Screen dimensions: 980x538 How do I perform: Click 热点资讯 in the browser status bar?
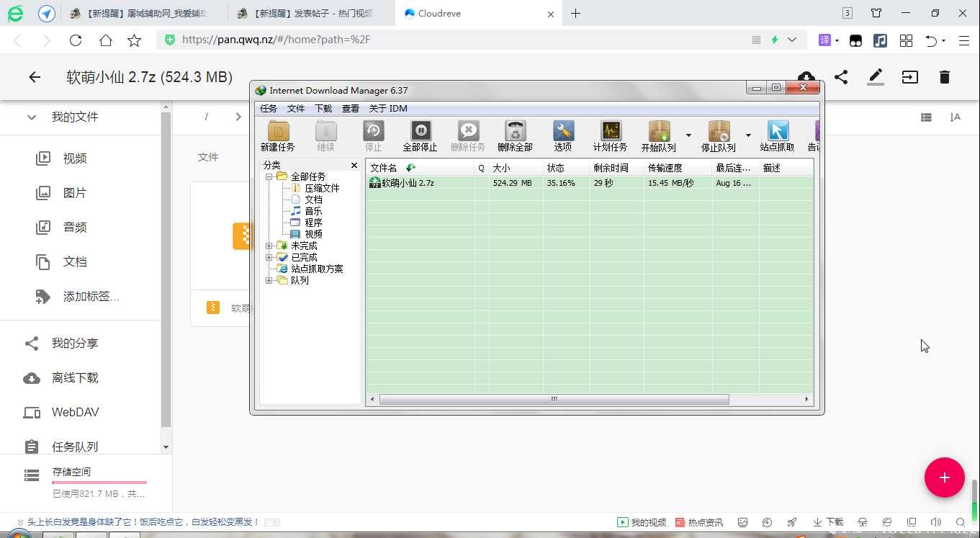click(698, 522)
